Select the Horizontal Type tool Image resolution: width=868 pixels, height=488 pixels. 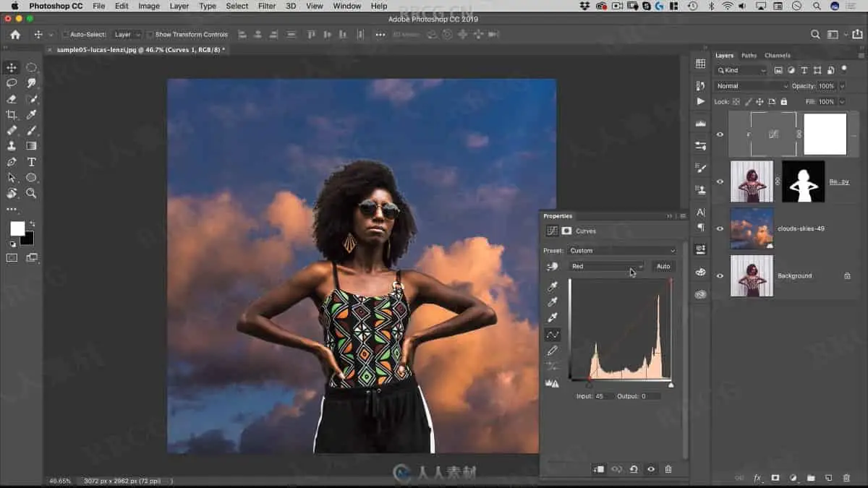point(31,162)
